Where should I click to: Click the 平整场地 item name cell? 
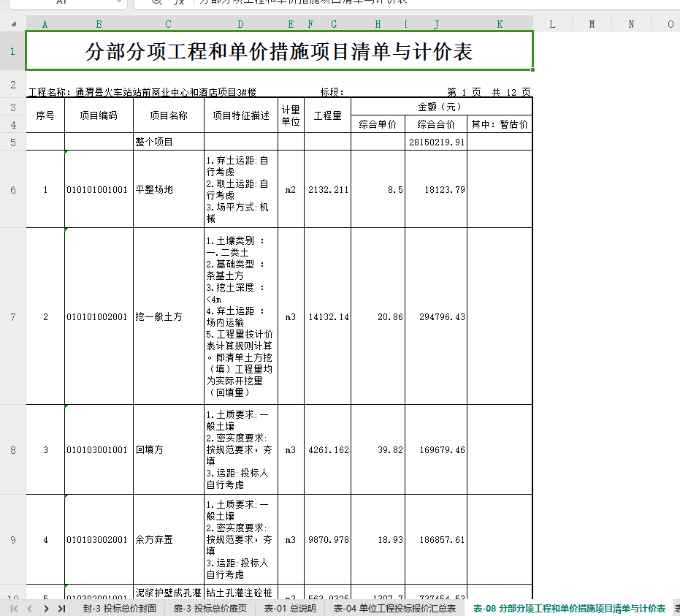[x=168, y=189]
